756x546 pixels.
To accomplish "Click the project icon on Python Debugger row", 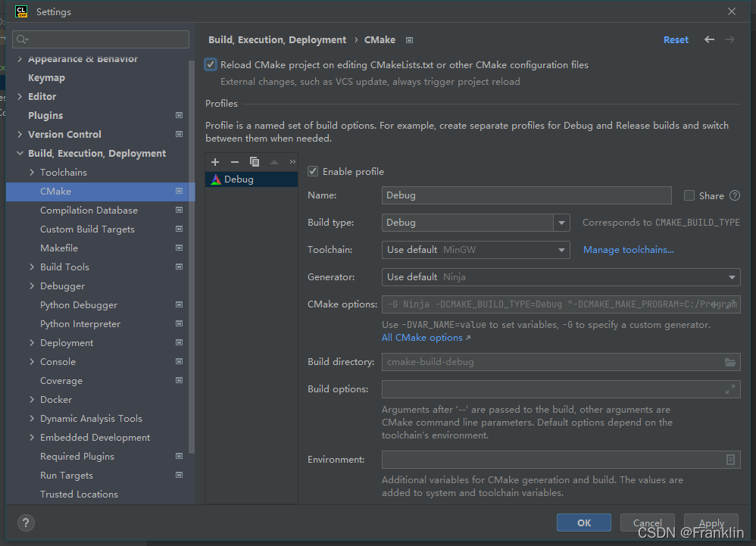I will tap(179, 304).
